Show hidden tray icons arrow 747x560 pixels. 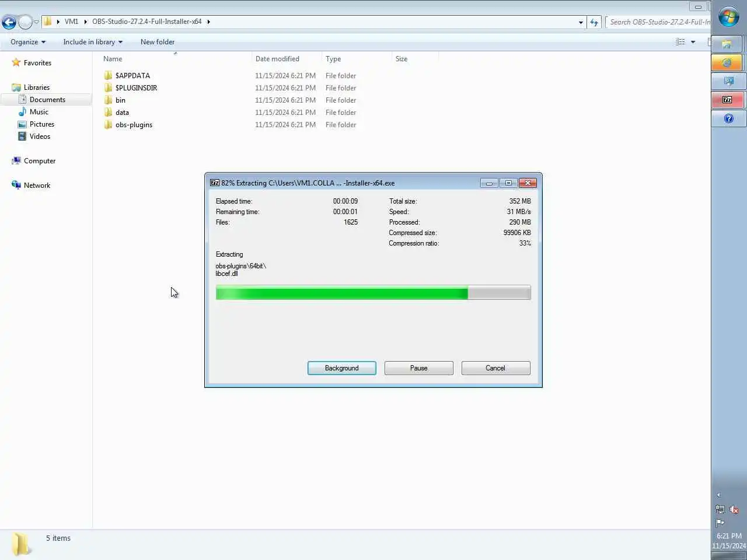pyautogui.click(x=719, y=495)
